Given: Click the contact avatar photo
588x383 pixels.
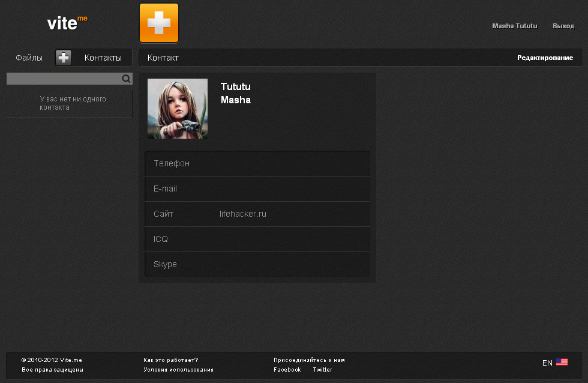Looking at the screenshot, I should coord(178,109).
